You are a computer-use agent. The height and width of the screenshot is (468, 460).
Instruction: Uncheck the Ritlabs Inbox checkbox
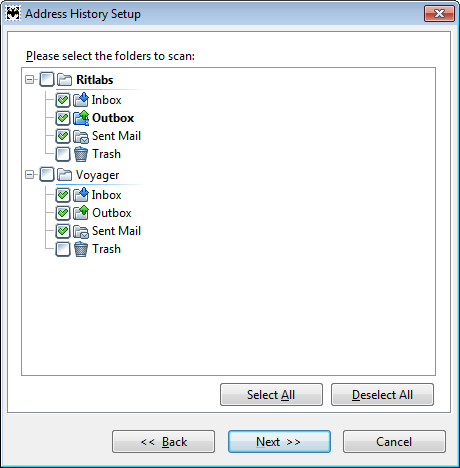(63, 100)
